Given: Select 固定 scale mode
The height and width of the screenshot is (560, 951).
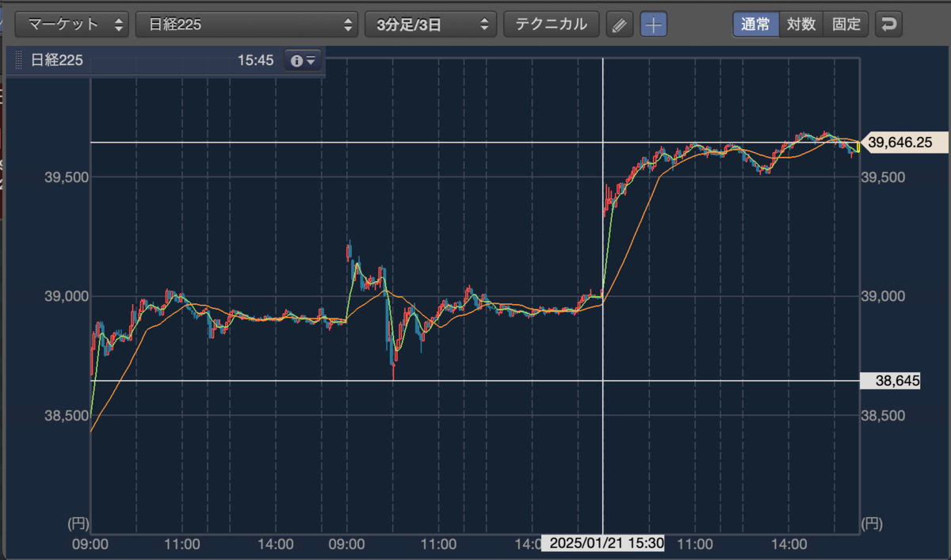Looking at the screenshot, I should tap(846, 24).
